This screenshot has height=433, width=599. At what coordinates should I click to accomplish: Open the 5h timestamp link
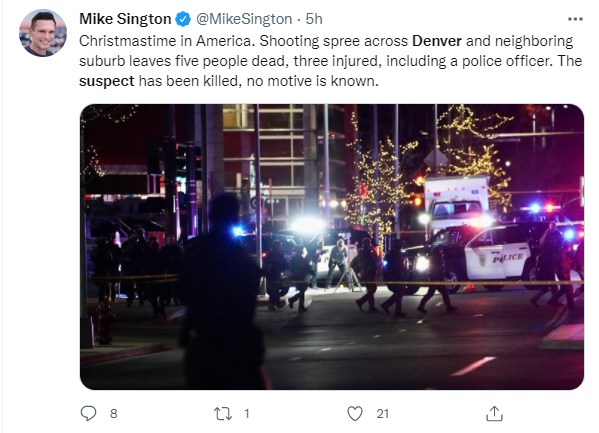(x=314, y=19)
